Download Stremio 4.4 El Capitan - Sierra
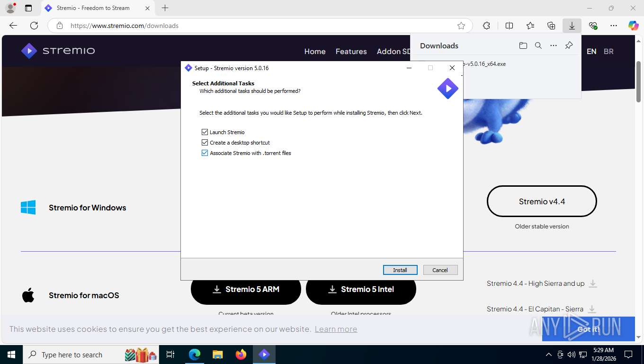This screenshot has height=364, width=644. [542, 309]
